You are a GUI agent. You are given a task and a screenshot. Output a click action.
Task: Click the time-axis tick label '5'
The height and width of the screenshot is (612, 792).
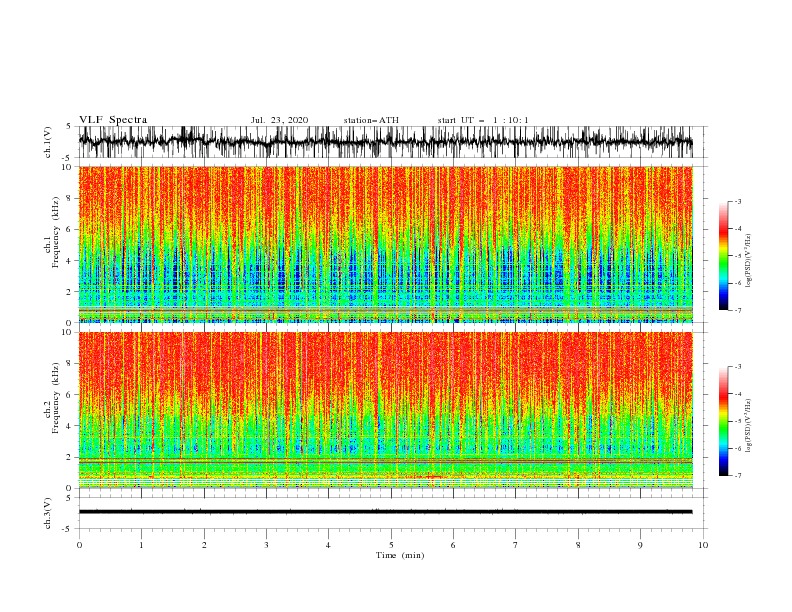(391, 545)
